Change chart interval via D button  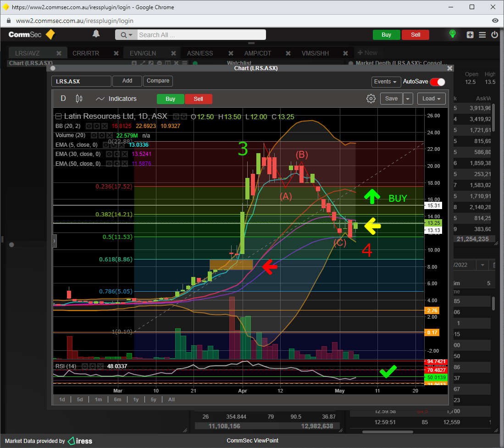click(63, 98)
